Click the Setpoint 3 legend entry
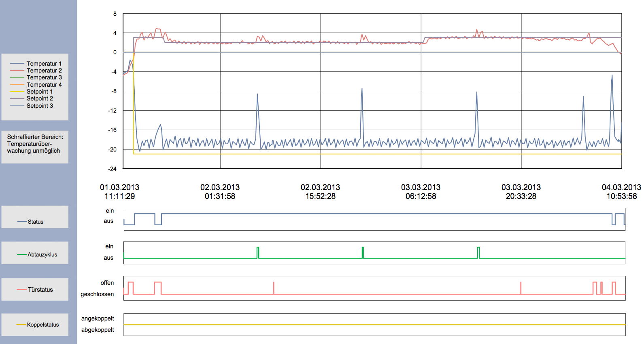Viewport: 644px width, 344px height. 40,106
